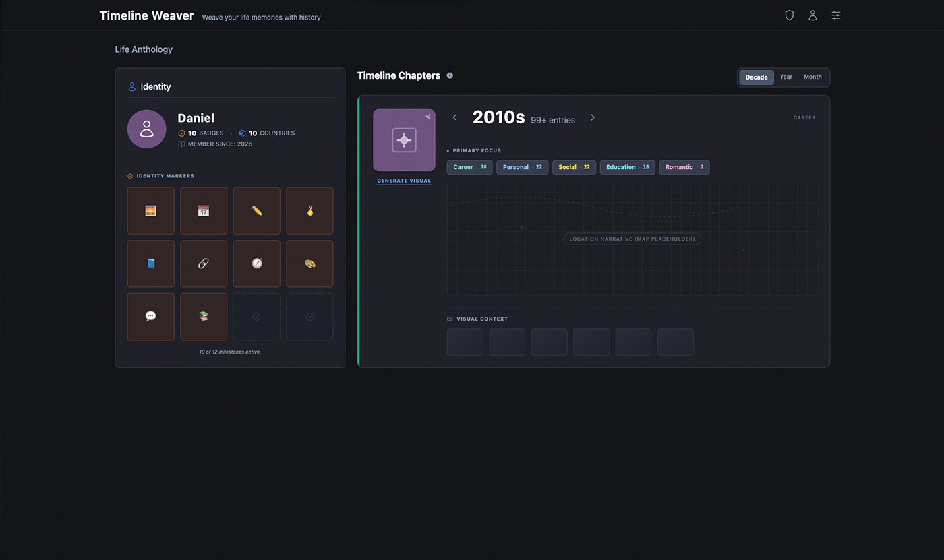
Task: Select the Decade view option
Action: tap(756, 77)
